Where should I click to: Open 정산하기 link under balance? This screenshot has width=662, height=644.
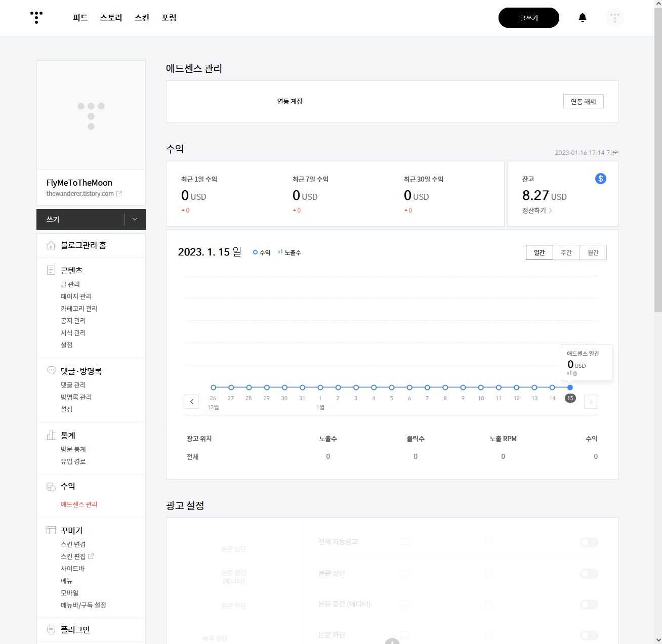537,210
